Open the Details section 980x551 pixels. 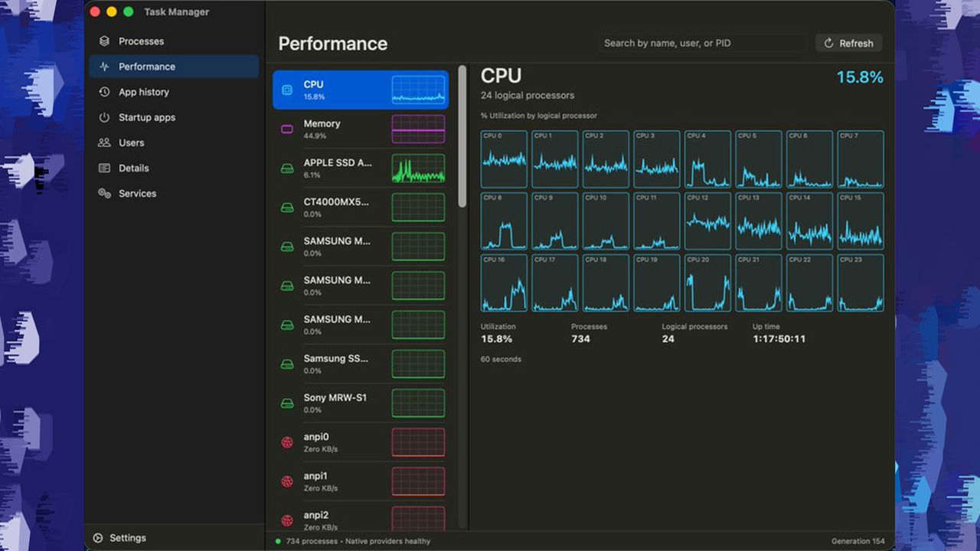[x=175, y=168]
